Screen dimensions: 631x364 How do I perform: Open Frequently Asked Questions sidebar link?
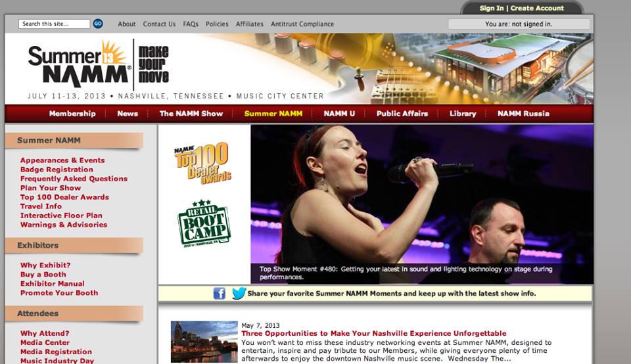click(x=74, y=179)
